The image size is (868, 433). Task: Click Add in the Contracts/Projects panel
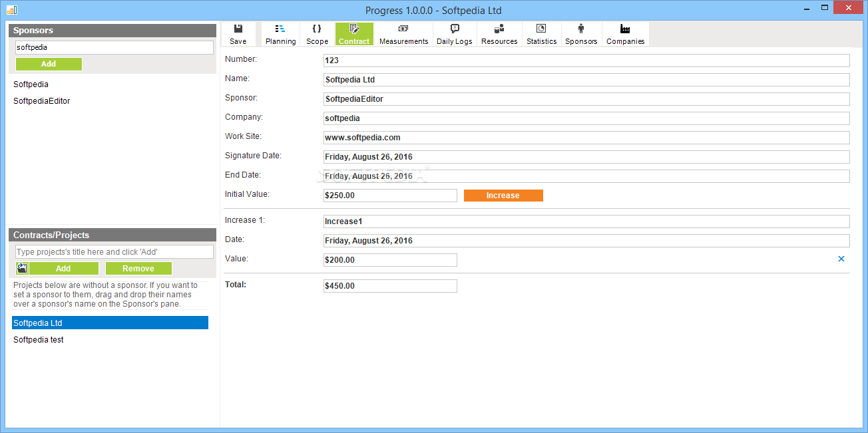click(63, 269)
